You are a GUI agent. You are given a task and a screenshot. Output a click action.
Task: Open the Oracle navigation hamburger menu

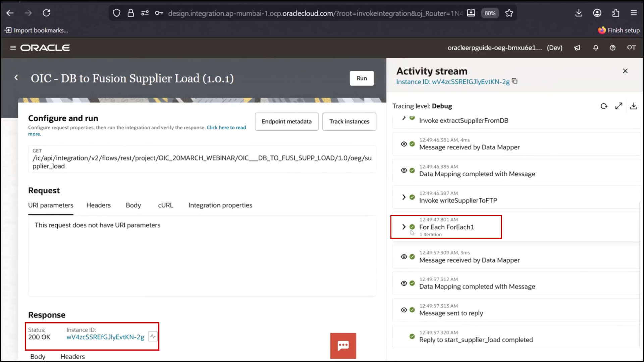[x=13, y=48]
